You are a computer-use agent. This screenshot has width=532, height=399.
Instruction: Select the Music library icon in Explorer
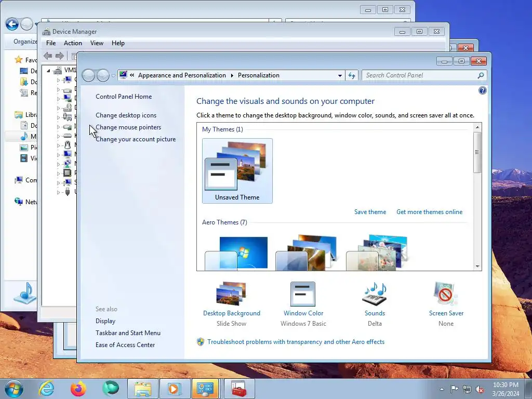click(24, 137)
